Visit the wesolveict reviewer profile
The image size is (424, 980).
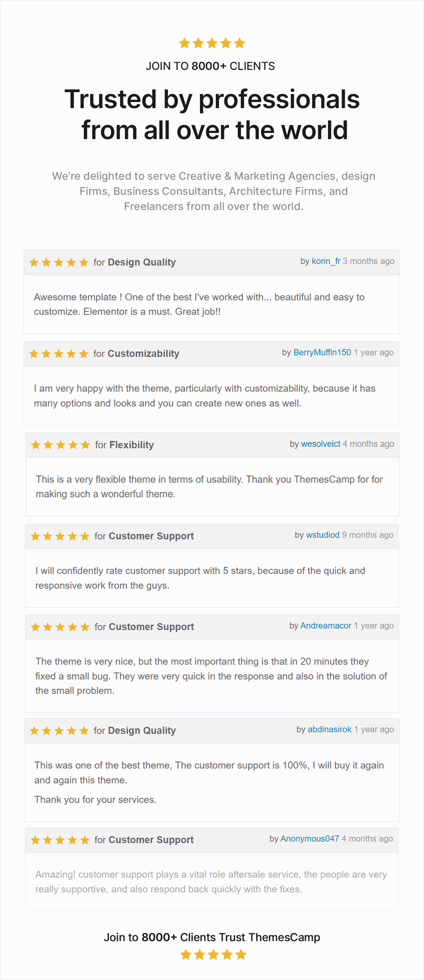click(320, 444)
